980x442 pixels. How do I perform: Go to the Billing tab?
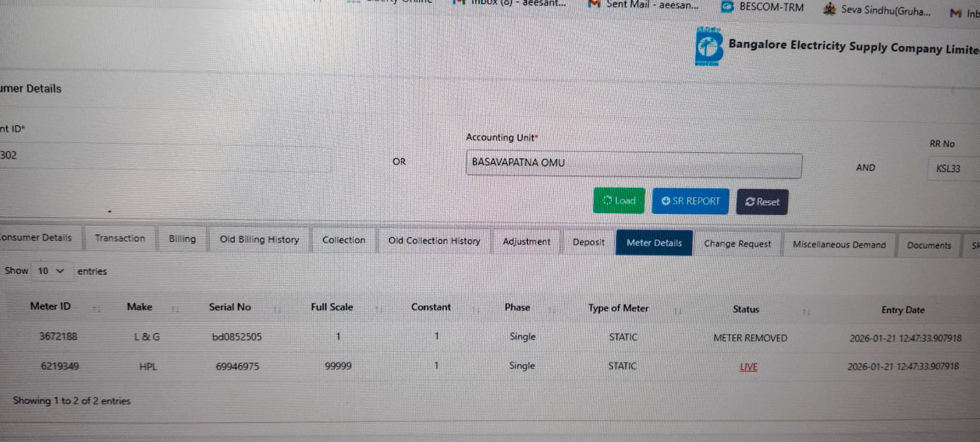coord(183,238)
